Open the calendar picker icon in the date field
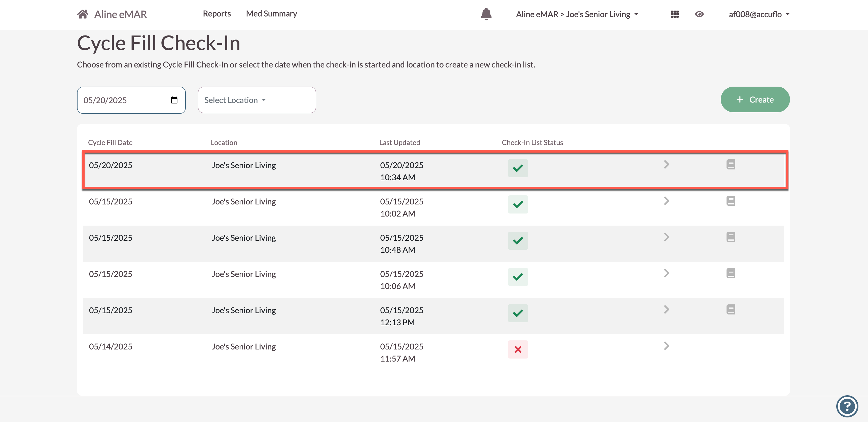The image size is (868, 425). [x=174, y=100]
